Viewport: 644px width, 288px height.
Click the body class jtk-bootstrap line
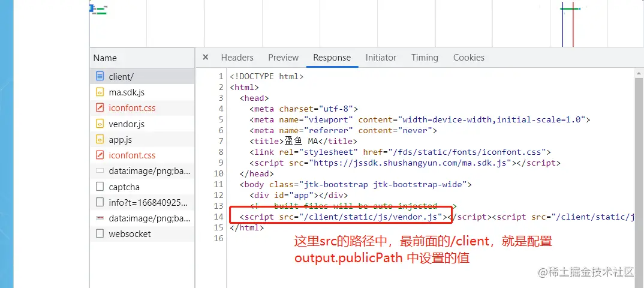pyautogui.click(x=355, y=184)
